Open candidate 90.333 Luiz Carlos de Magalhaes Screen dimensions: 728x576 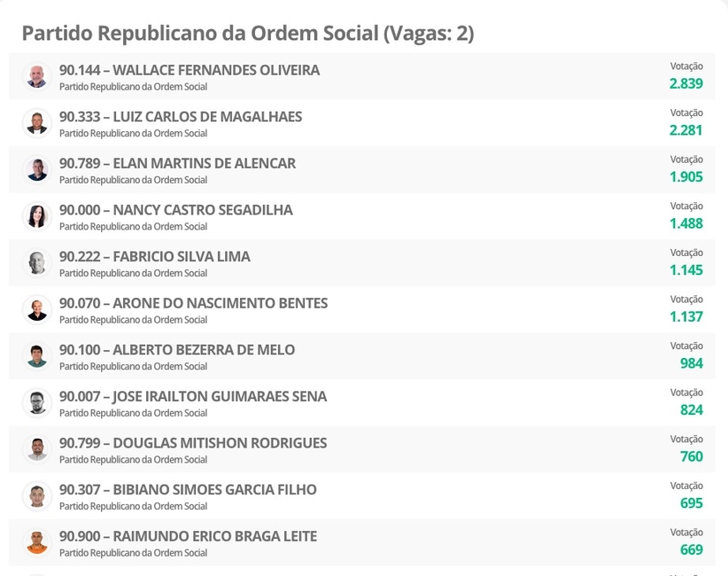pos(181,117)
